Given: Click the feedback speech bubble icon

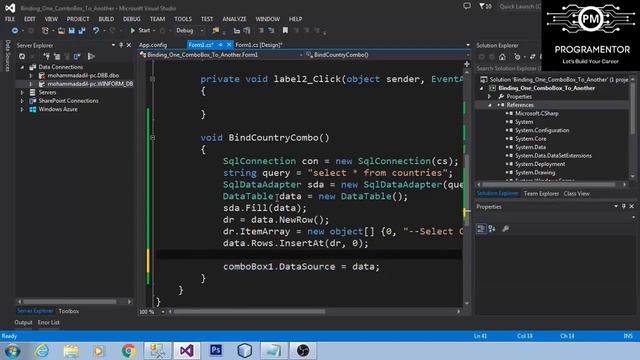Looking at the screenshot, I should [467, 6].
